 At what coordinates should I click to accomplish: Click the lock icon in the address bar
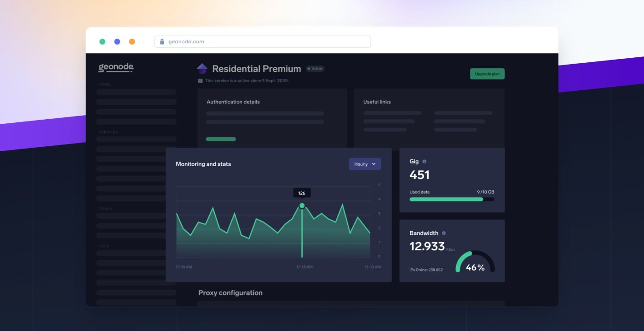pyautogui.click(x=162, y=42)
